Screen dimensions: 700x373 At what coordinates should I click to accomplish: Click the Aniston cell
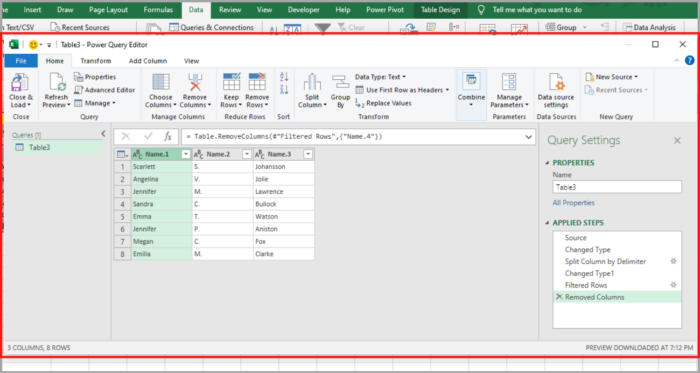(x=283, y=229)
